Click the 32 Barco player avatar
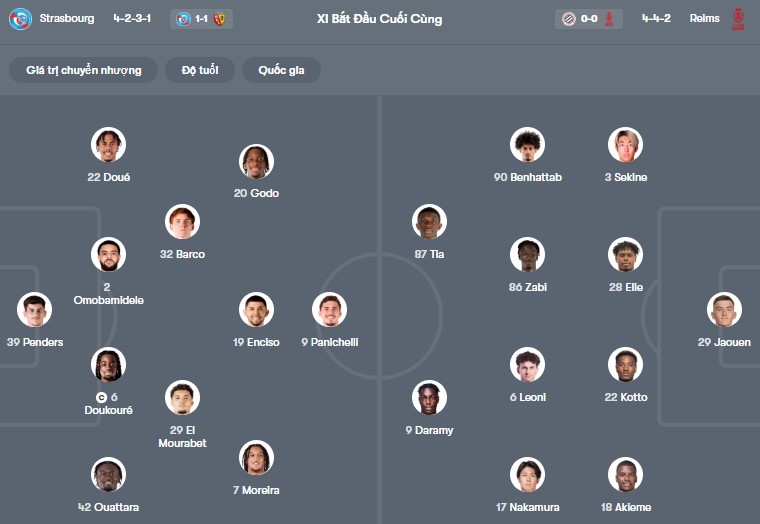The width and height of the screenshot is (760, 524). [x=182, y=222]
